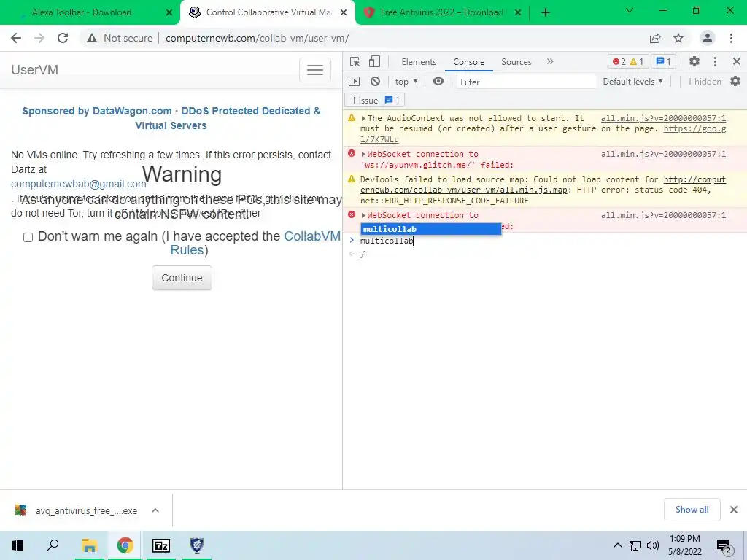747x560 pixels.
Task: Click Show all downloads button
Action: (692, 510)
